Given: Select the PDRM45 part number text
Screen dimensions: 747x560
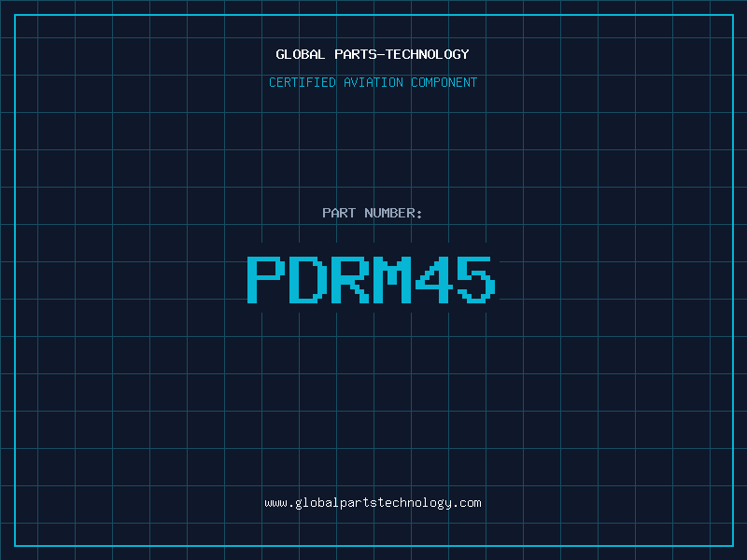Looking at the screenshot, I should [372, 280].
